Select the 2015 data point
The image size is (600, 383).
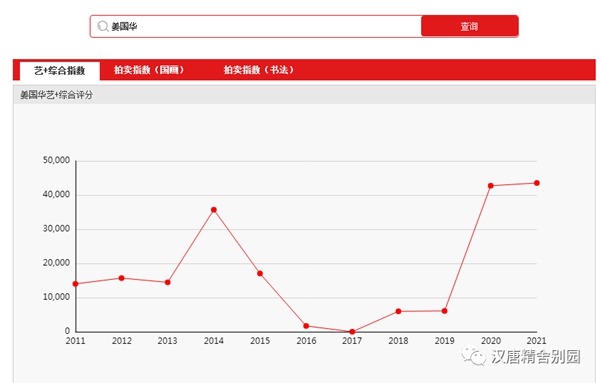coord(260,274)
